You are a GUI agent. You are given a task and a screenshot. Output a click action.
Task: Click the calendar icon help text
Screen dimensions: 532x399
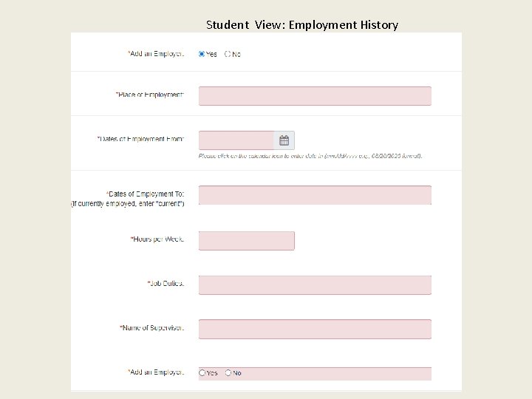coord(310,157)
